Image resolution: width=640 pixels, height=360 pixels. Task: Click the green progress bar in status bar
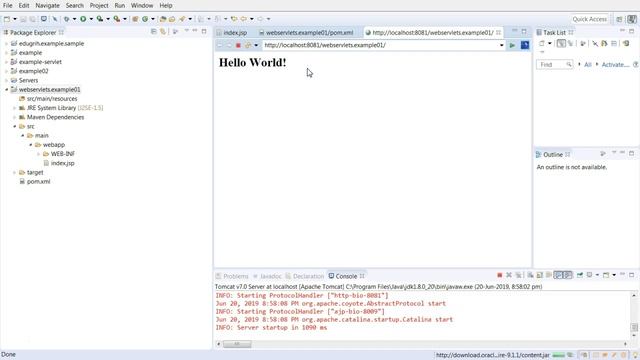coord(558,355)
